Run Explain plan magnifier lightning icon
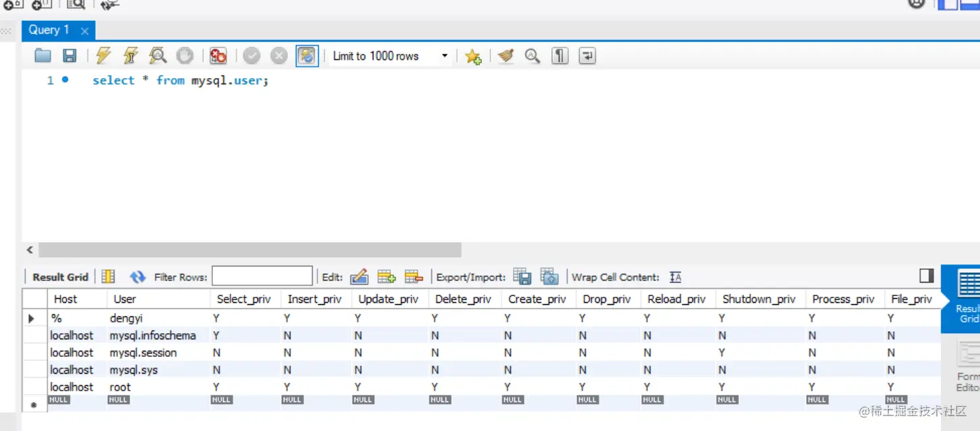This screenshot has height=431, width=980. 158,55
